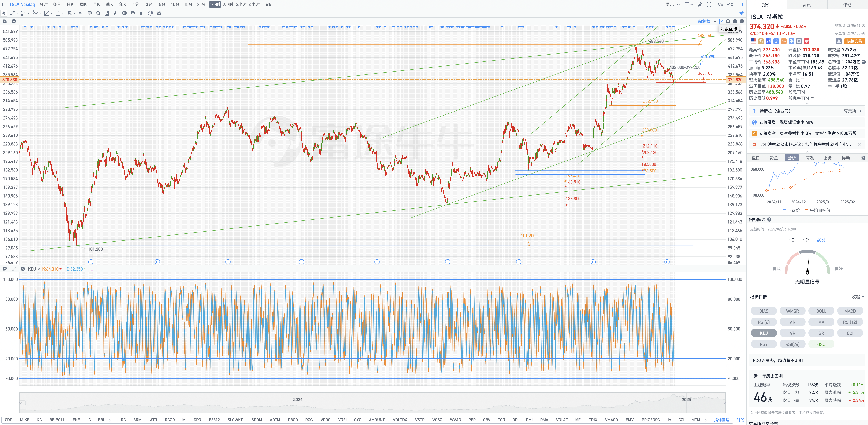Screen dimensions: 868x425
Task: Enter fullscreen chart view
Action: [709, 4]
